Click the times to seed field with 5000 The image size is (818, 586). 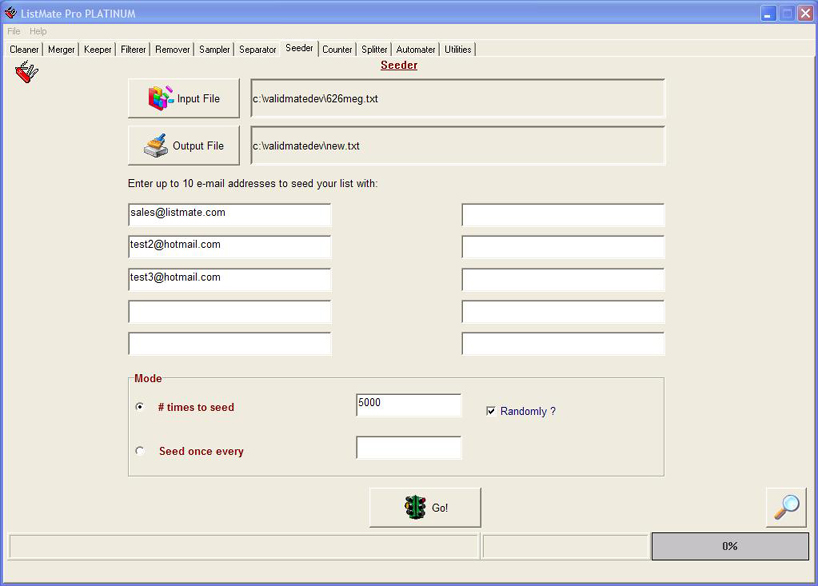[x=408, y=404]
